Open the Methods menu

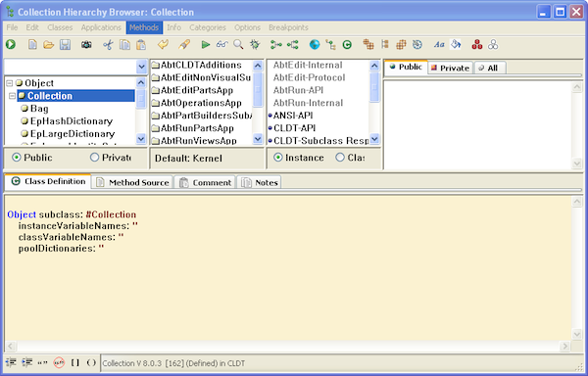pyautogui.click(x=144, y=27)
